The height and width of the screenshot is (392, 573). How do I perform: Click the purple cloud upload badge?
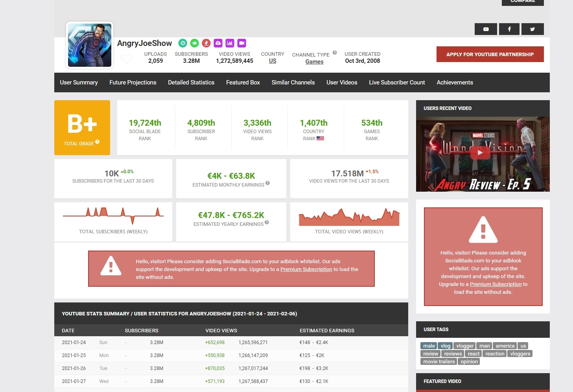tap(218, 43)
